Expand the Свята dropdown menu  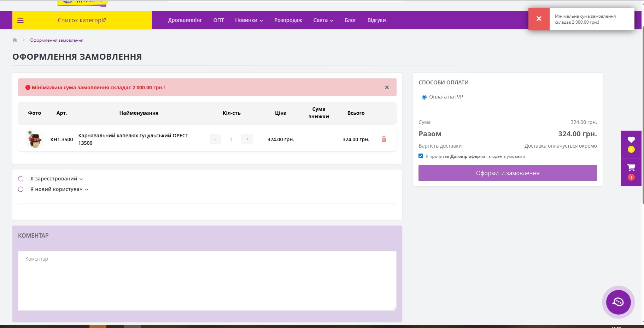pyautogui.click(x=323, y=20)
